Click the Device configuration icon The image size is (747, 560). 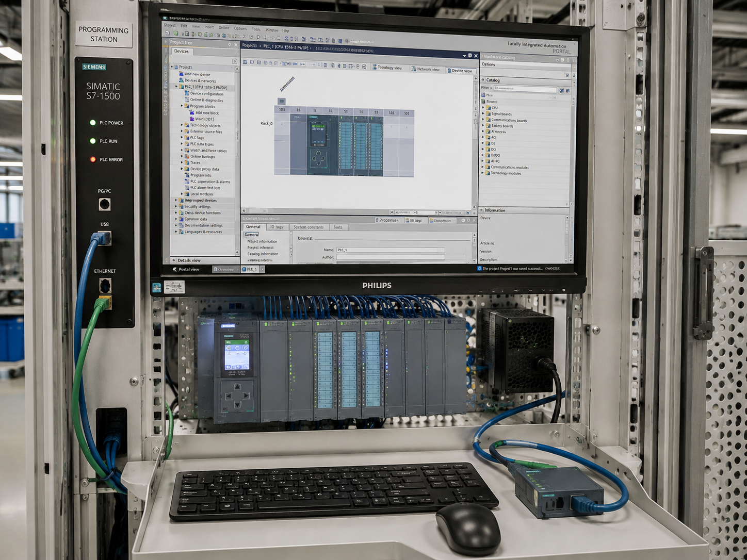pos(187,93)
